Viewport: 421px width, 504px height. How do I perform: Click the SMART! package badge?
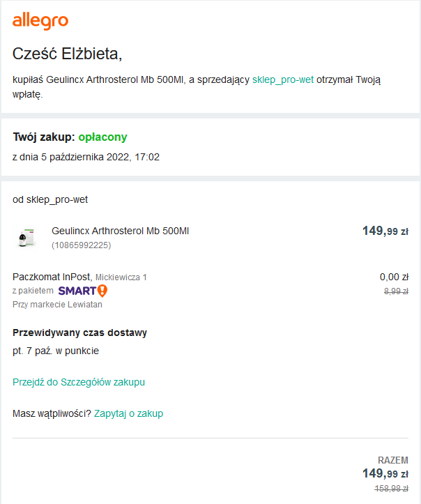tap(82, 291)
